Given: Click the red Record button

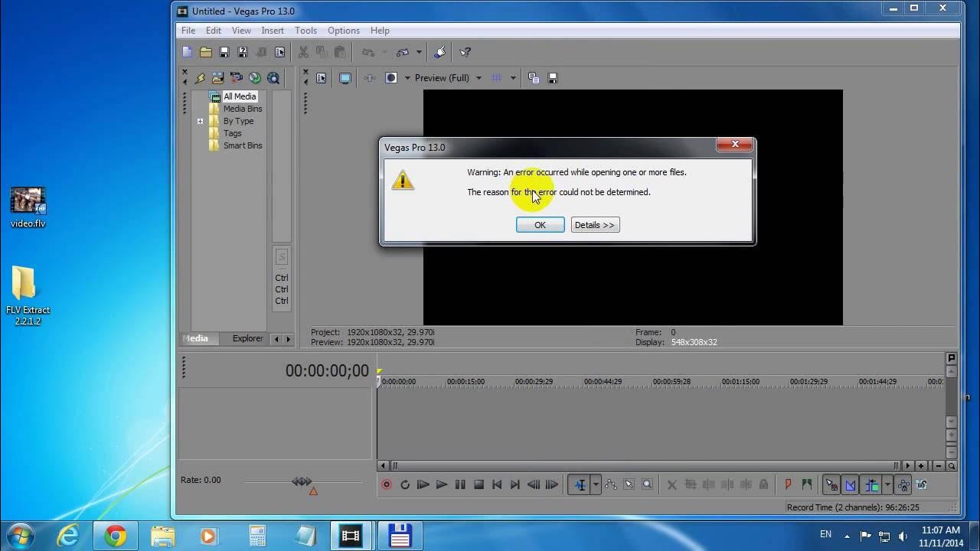Looking at the screenshot, I should pos(387,484).
